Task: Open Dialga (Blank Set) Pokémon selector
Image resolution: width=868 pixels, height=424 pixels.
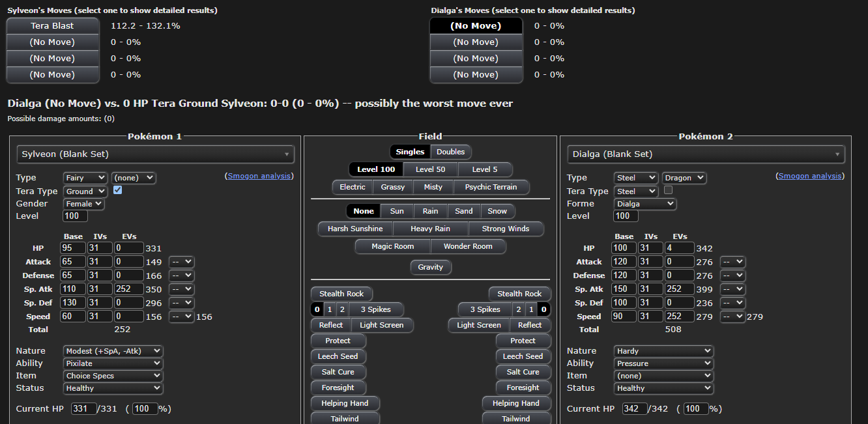Action: pyautogui.click(x=706, y=154)
